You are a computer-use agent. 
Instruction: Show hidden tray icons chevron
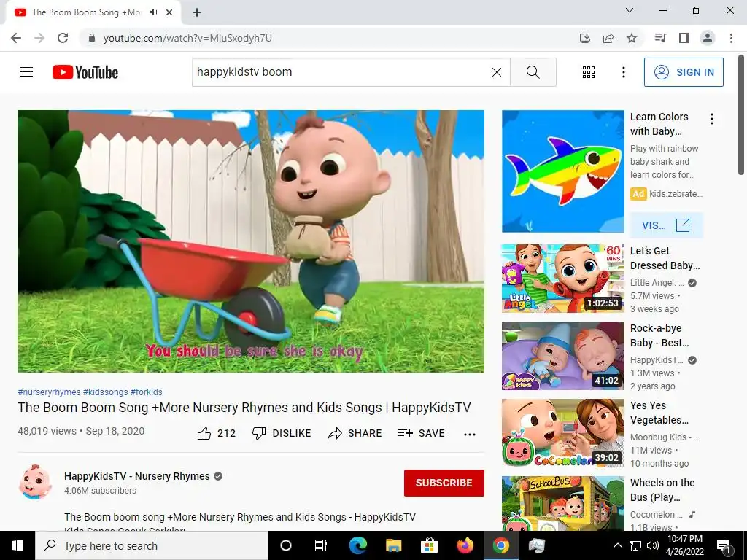click(617, 545)
